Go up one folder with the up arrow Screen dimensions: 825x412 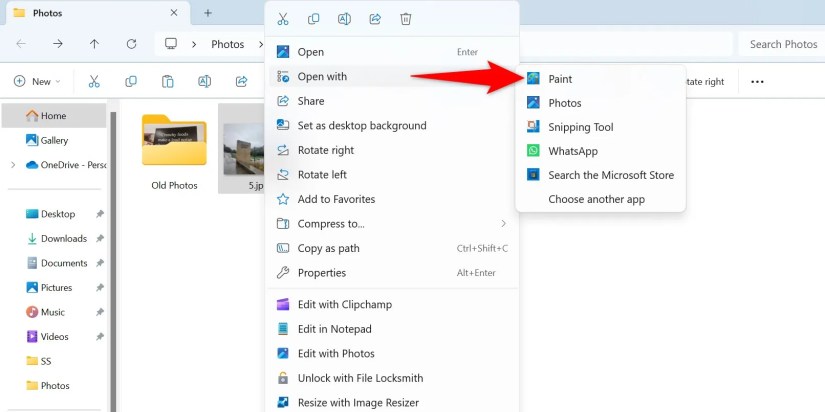94,44
